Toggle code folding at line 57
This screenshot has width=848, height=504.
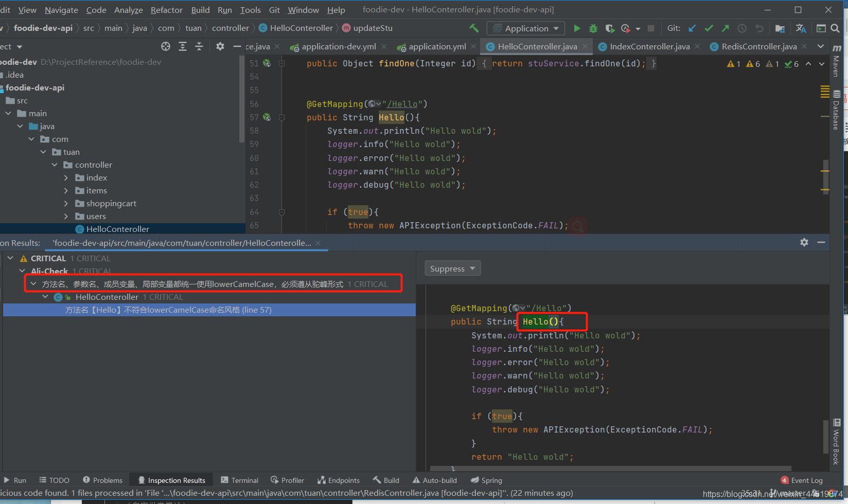point(281,117)
